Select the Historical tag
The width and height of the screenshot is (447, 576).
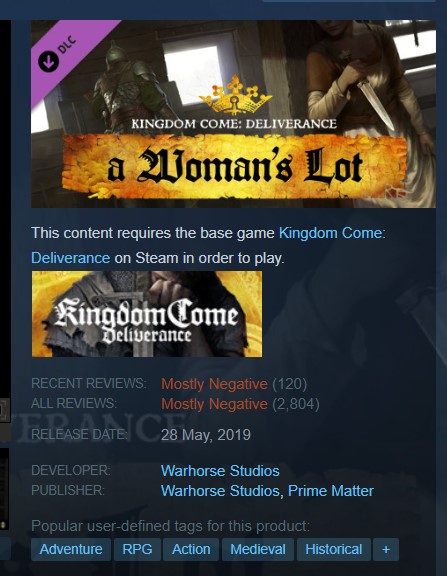click(x=334, y=550)
